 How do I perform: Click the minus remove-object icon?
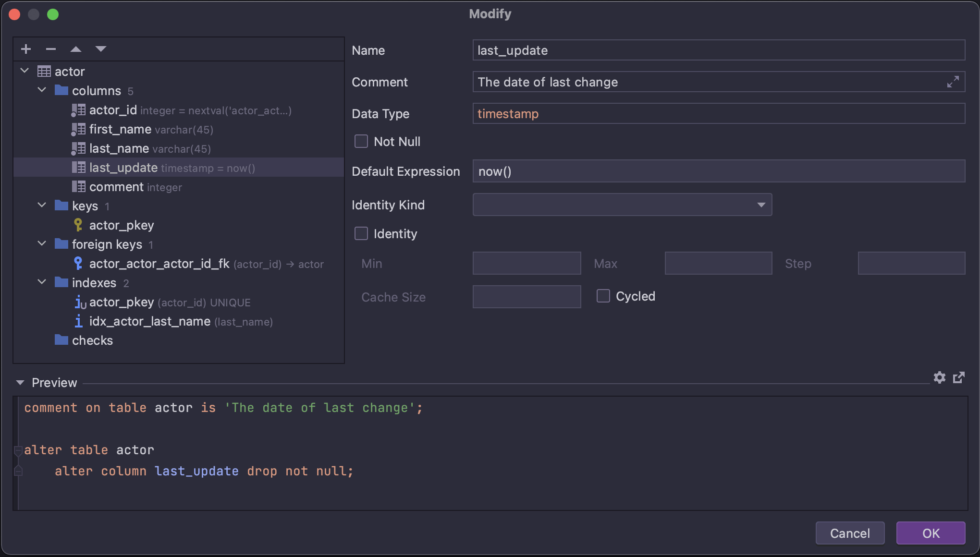coord(51,49)
